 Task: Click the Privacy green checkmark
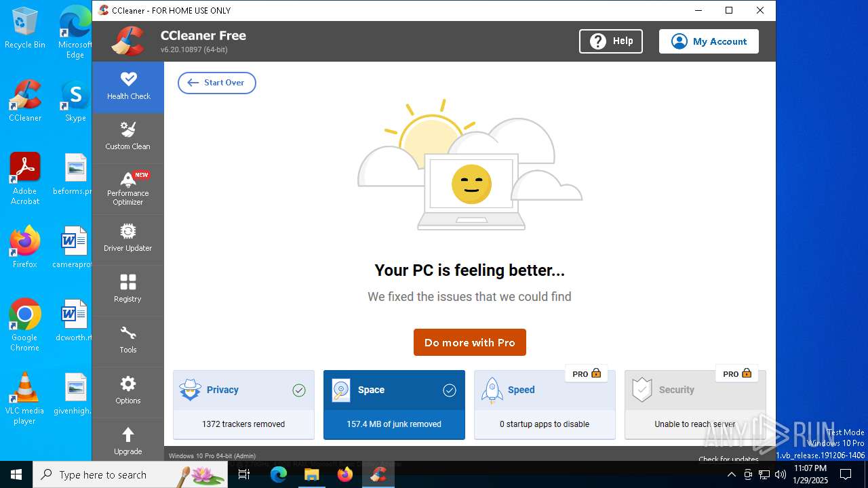[x=299, y=390]
